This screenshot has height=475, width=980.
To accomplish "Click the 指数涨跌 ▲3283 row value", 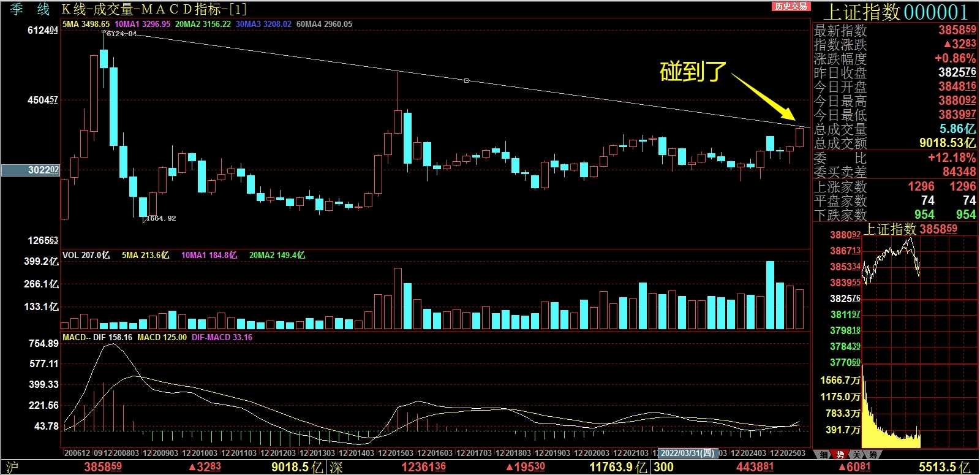I will coord(960,44).
